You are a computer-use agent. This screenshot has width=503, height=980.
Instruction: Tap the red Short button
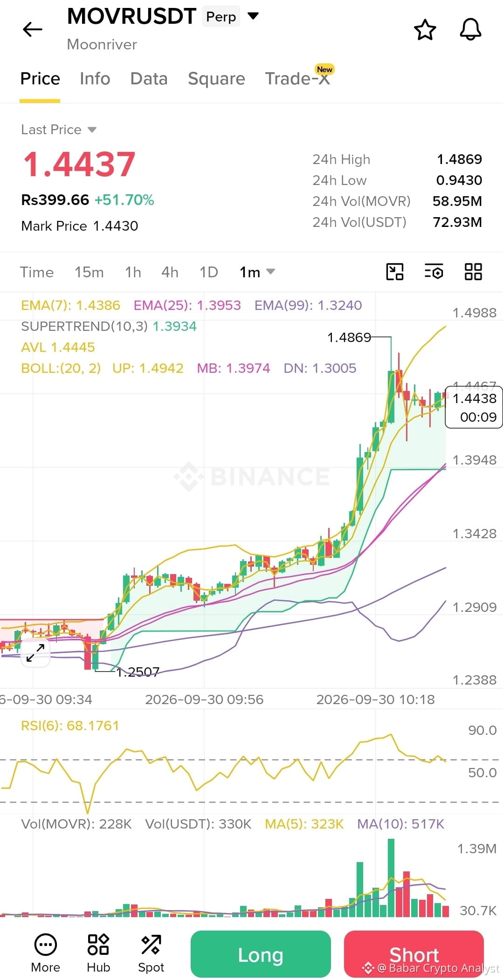(414, 954)
